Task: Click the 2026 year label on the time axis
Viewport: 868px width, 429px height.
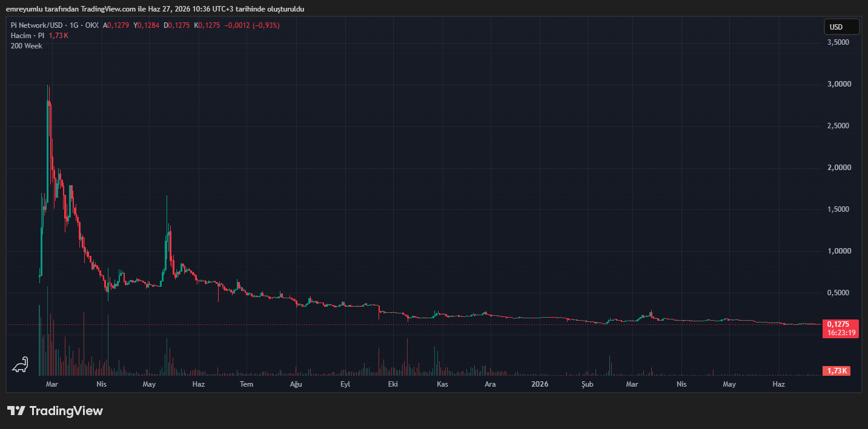Action: (x=539, y=384)
